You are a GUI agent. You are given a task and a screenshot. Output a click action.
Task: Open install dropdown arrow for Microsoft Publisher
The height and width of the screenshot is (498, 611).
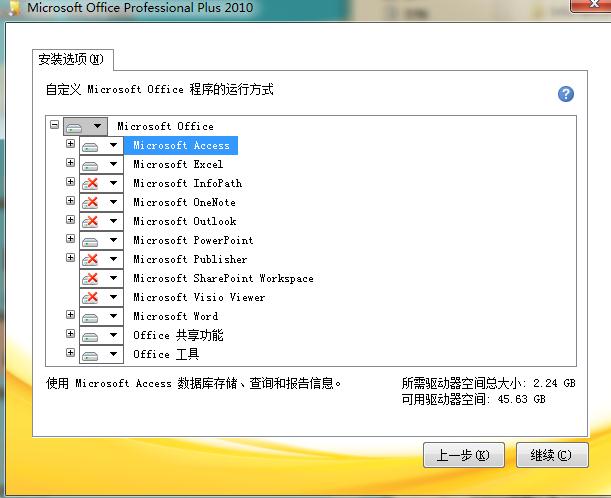(x=113, y=259)
